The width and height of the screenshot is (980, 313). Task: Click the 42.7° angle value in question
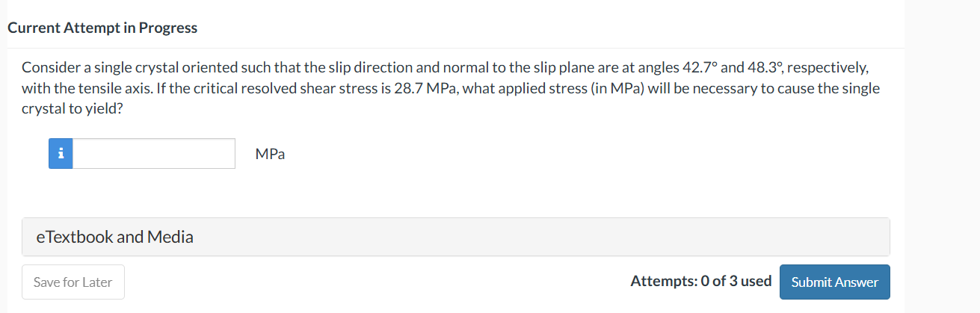coord(700,67)
